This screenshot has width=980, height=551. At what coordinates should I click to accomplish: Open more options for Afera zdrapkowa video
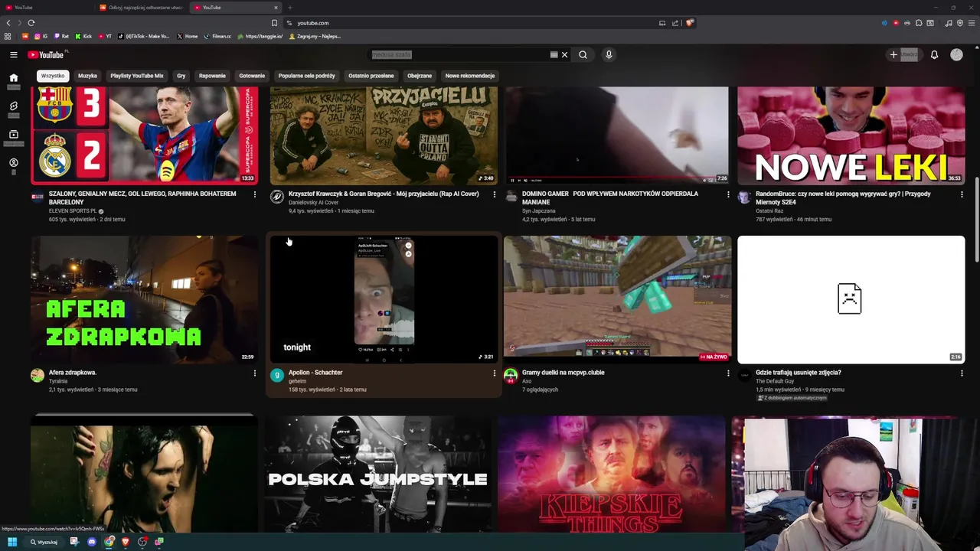pos(255,373)
